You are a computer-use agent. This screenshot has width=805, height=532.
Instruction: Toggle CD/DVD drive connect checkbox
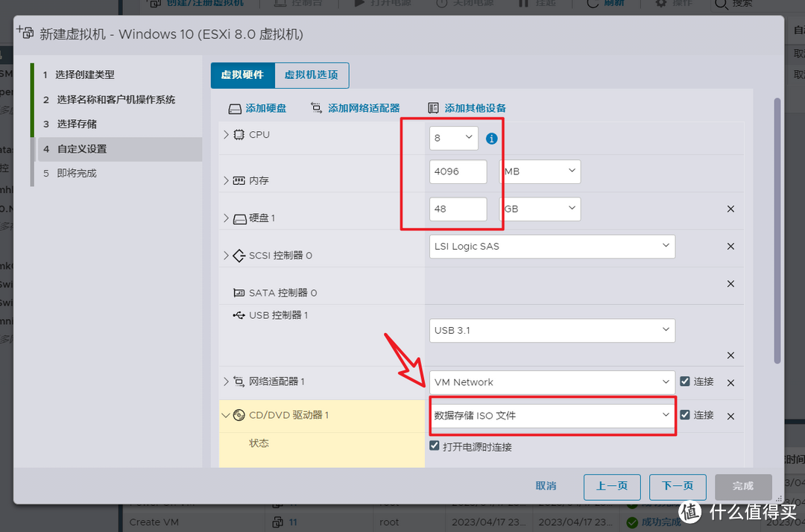[x=685, y=415]
